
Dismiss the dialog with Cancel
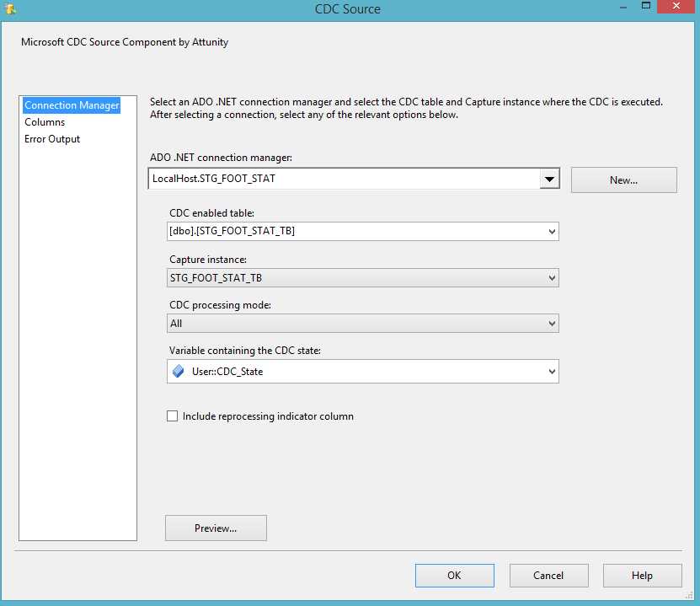[x=548, y=575]
